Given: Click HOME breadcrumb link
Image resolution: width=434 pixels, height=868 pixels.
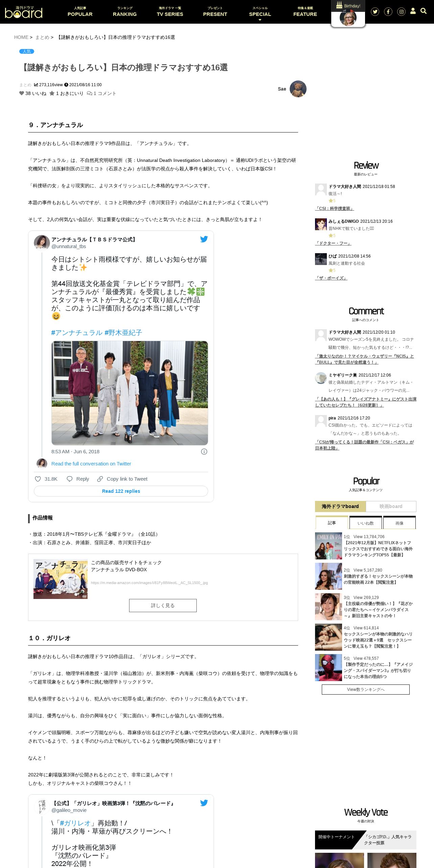Looking at the screenshot, I should [x=21, y=37].
